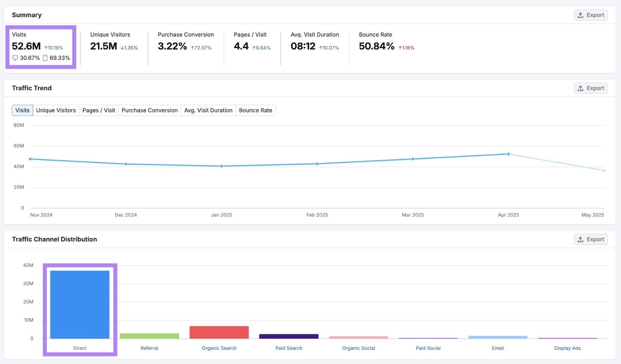Click the Organic Search bar
The width and height of the screenshot is (621, 364).
pyautogui.click(x=219, y=332)
